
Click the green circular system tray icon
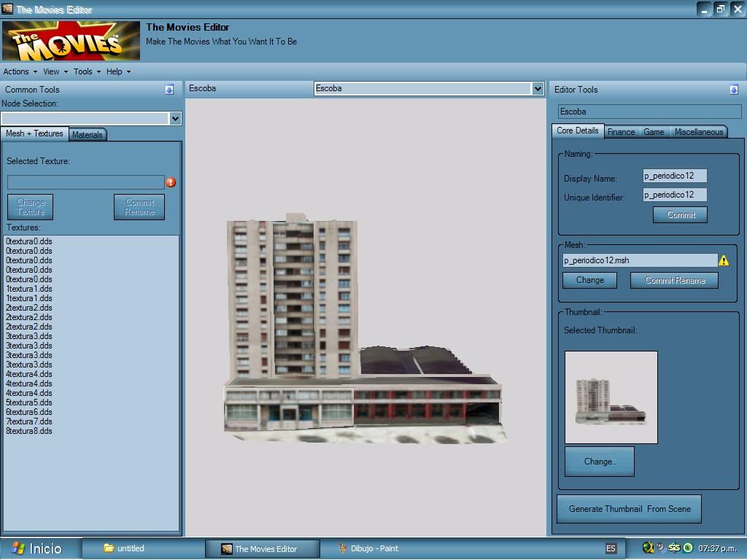(688, 548)
